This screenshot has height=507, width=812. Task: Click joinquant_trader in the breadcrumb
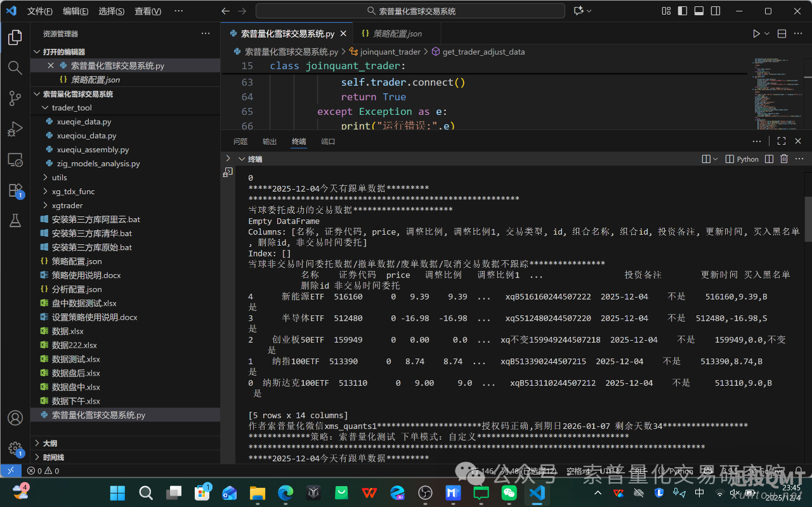[390, 52]
